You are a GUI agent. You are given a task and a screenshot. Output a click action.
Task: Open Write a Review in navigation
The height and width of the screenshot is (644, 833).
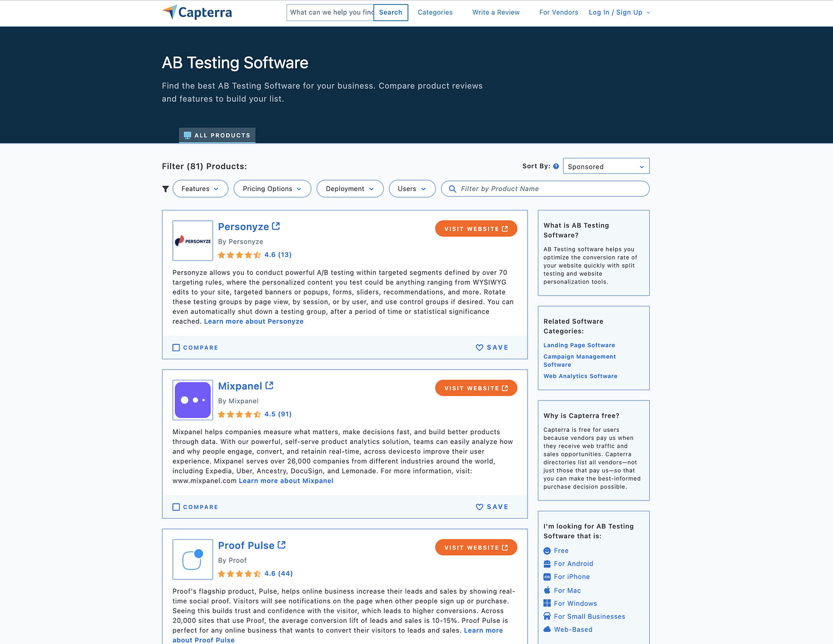click(x=496, y=13)
